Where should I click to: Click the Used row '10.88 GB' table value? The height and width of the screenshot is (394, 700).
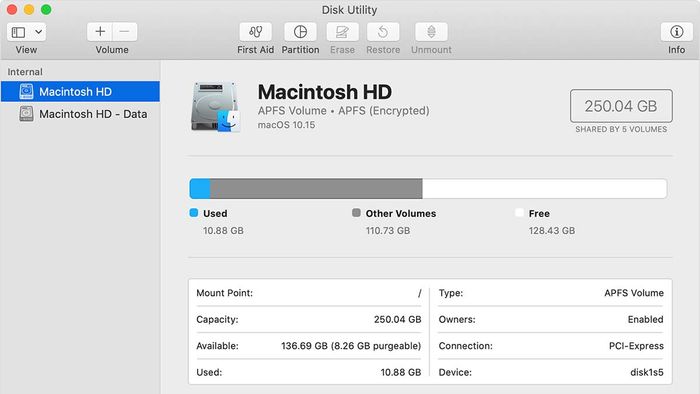[401, 372]
